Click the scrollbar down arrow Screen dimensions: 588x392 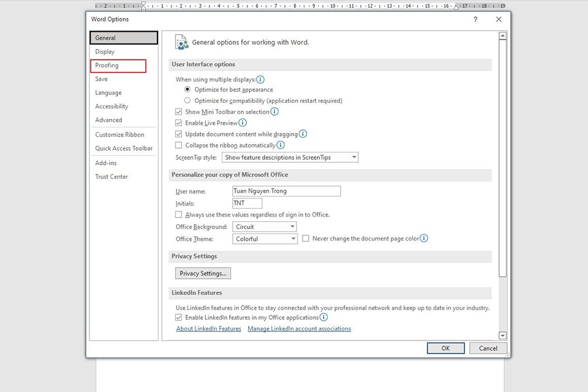(x=502, y=336)
